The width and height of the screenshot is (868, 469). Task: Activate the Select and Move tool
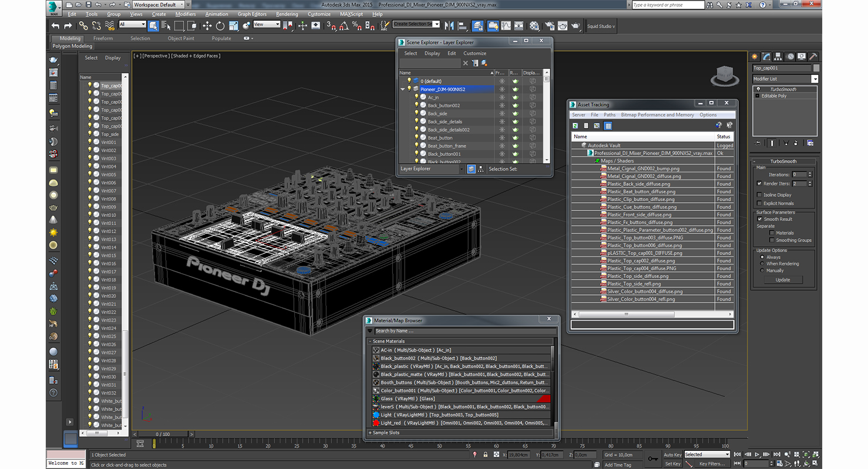click(x=207, y=26)
